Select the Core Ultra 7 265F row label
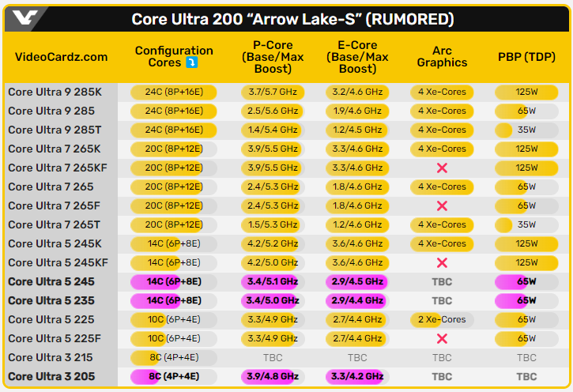The width and height of the screenshot is (573, 392). click(x=54, y=206)
